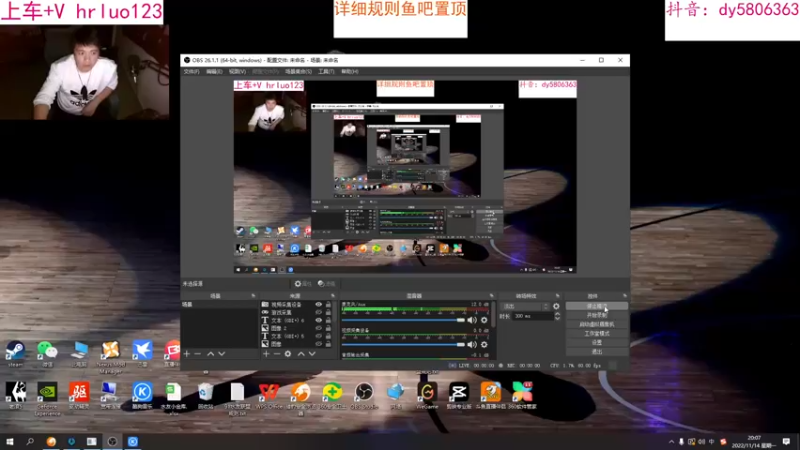Open Steam desktop shortcut
The image size is (800, 450).
15,354
